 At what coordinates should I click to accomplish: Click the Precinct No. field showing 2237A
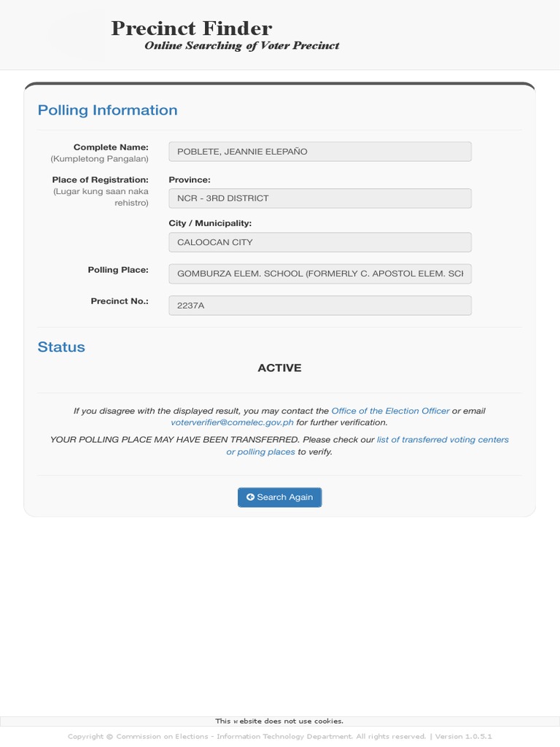tap(319, 306)
